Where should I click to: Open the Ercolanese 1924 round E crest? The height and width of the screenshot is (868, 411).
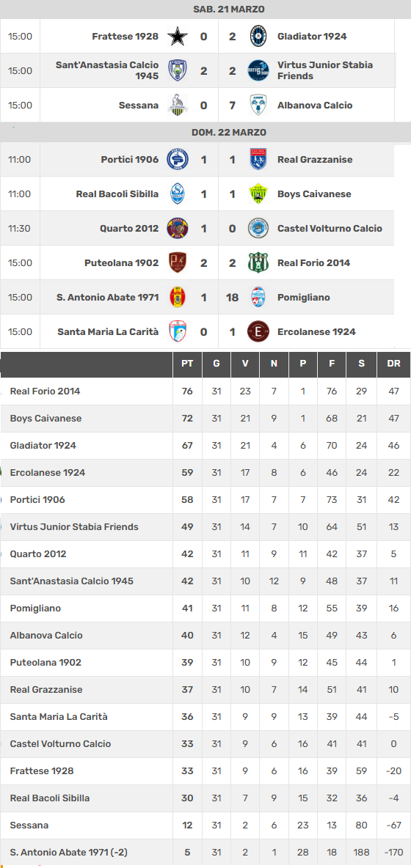pyautogui.click(x=258, y=331)
